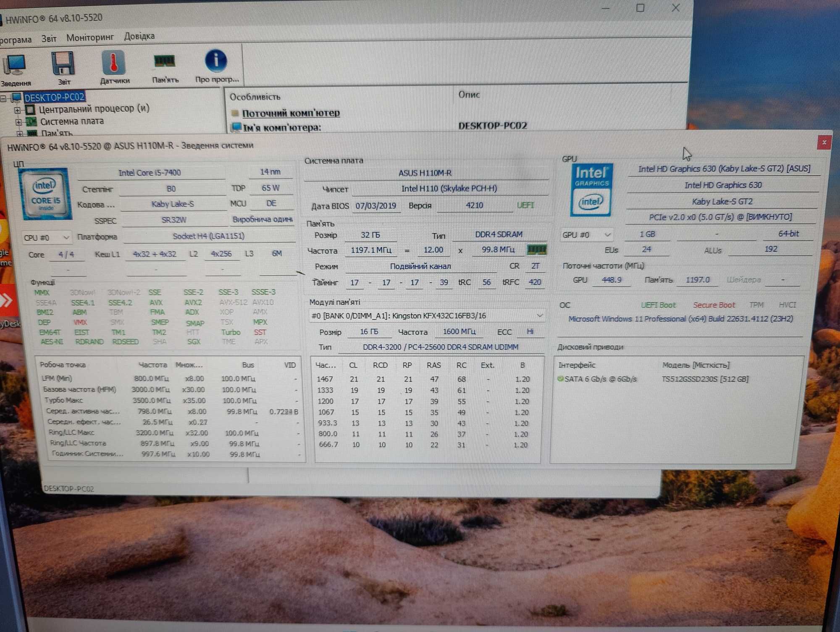Click the Опис column header
The height and width of the screenshot is (632, 840).
(469, 95)
